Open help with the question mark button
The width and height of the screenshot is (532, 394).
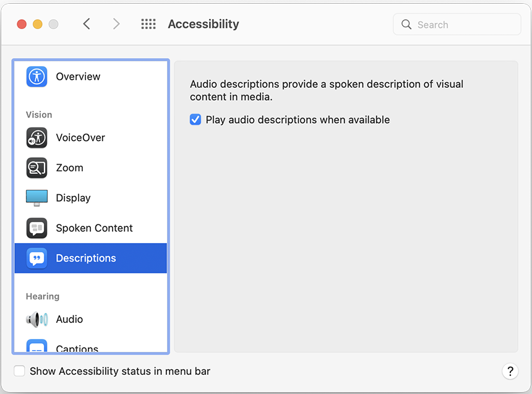[510, 371]
